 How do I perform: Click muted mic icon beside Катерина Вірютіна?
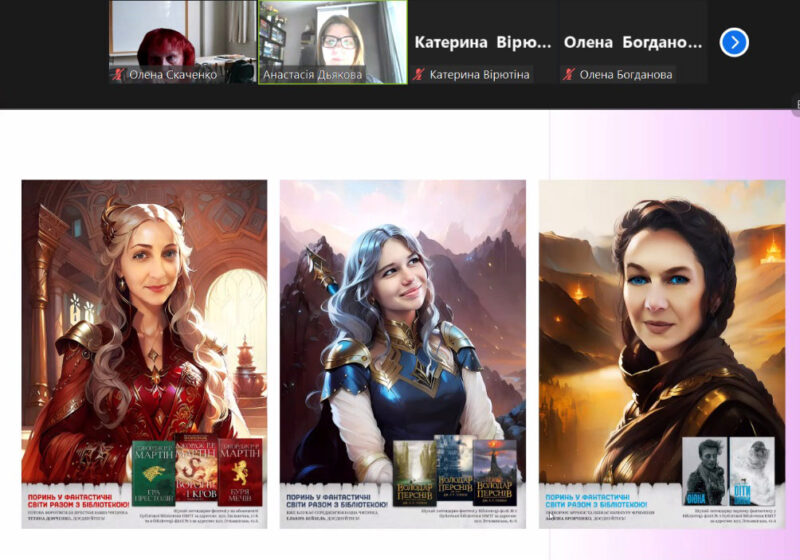pyautogui.click(x=420, y=75)
